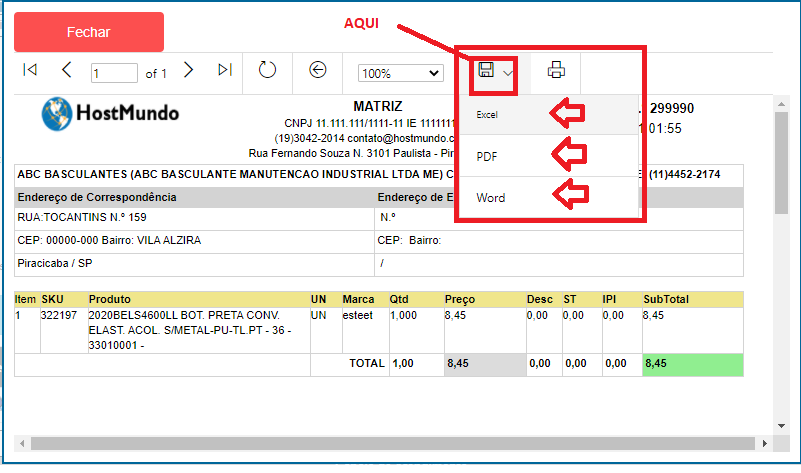Click the vertical scrollbar thumb
This screenshot has height=473, width=801.
pyautogui.click(x=782, y=162)
